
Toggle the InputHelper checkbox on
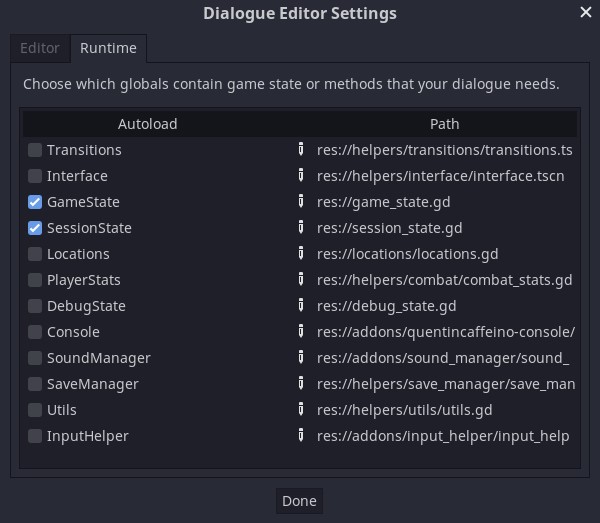click(35, 436)
